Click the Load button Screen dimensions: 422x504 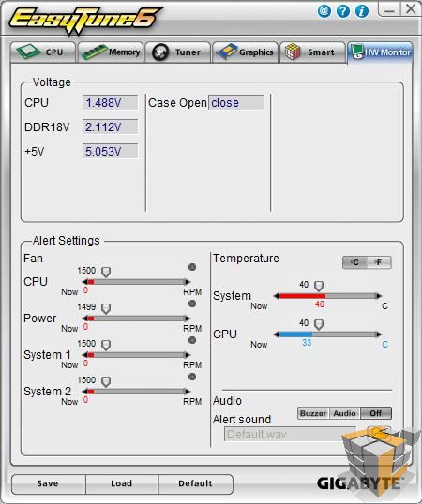(x=122, y=483)
